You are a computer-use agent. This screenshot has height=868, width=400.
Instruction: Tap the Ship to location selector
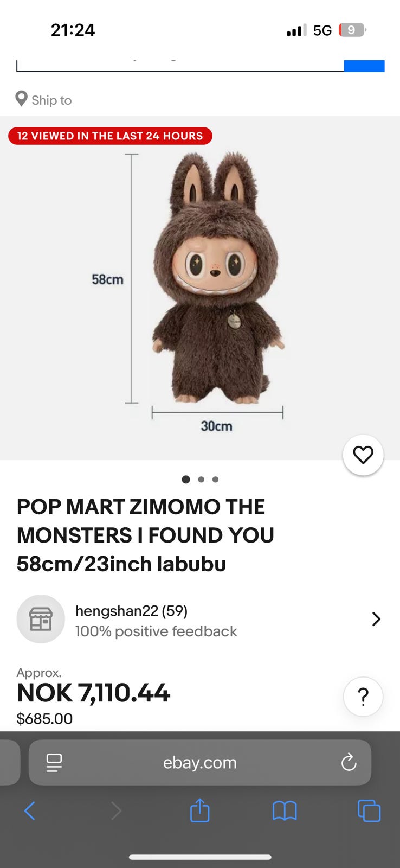tap(44, 100)
